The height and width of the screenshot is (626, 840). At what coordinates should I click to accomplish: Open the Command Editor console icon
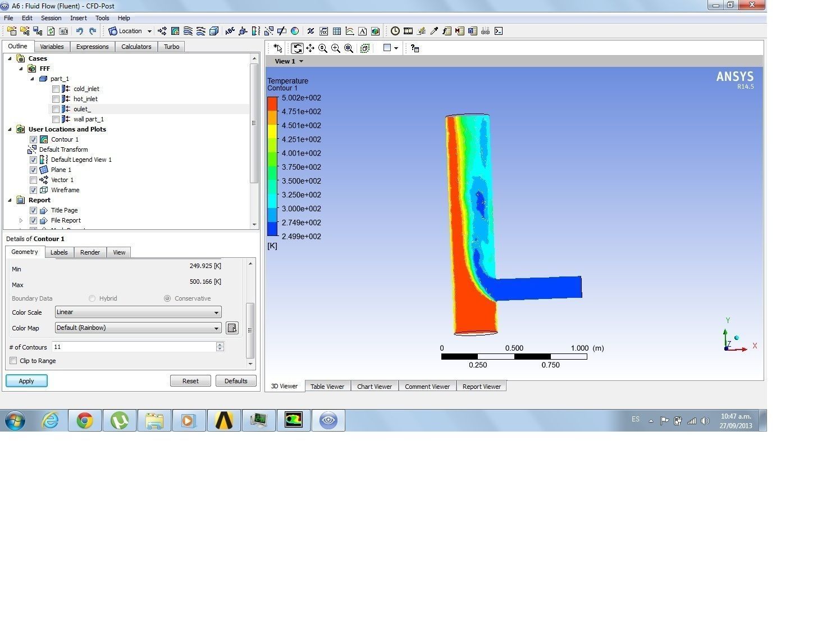(498, 31)
